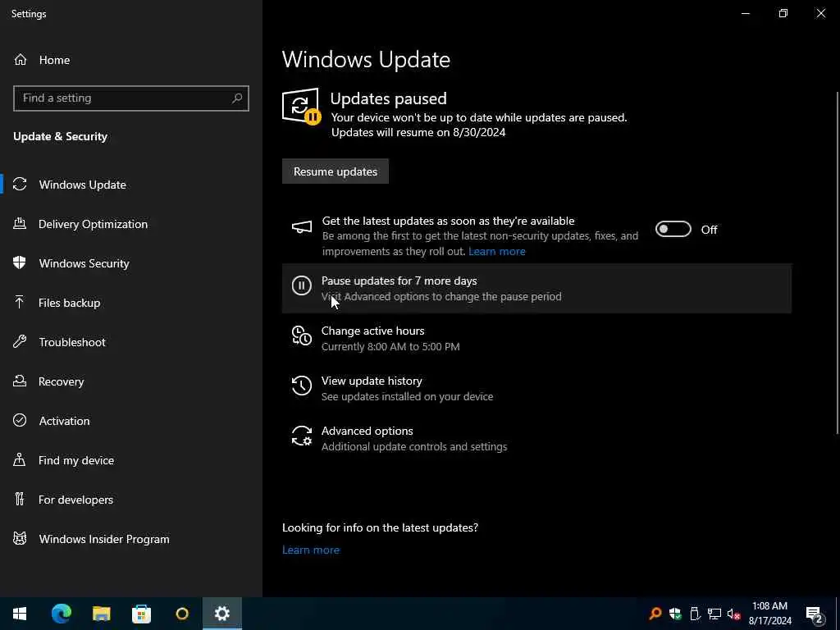
Task: Click the Files backup arrow icon
Action: [x=20, y=303]
